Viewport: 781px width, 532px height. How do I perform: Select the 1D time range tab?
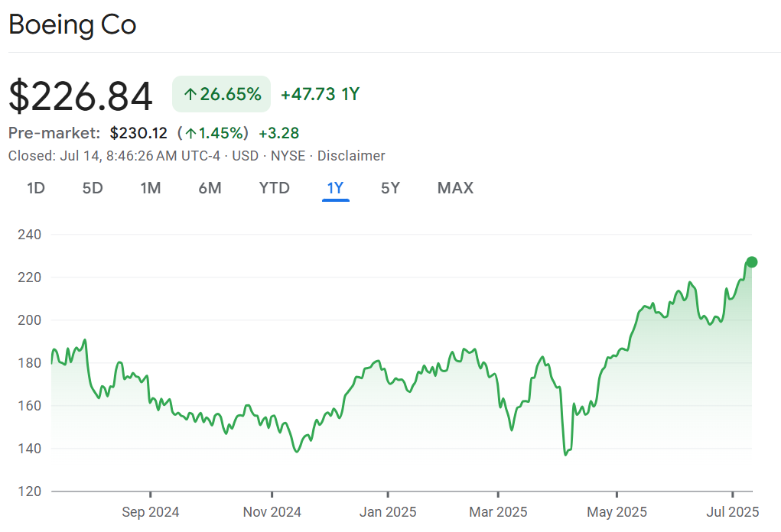[x=36, y=188]
